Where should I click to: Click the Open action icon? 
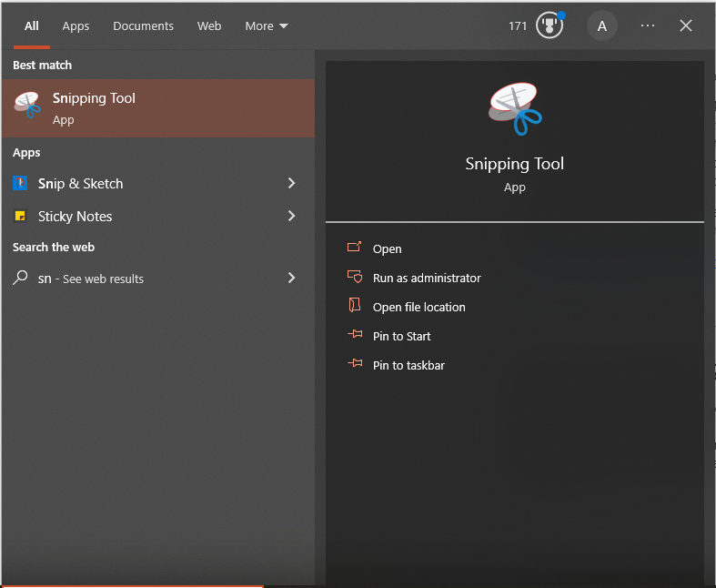[x=354, y=248]
